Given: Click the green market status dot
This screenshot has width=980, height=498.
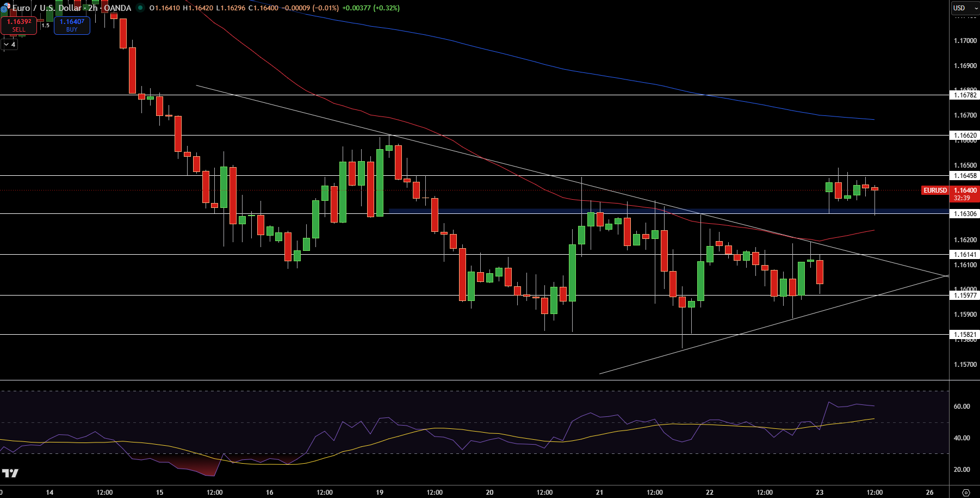Looking at the screenshot, I should (140, 8).
